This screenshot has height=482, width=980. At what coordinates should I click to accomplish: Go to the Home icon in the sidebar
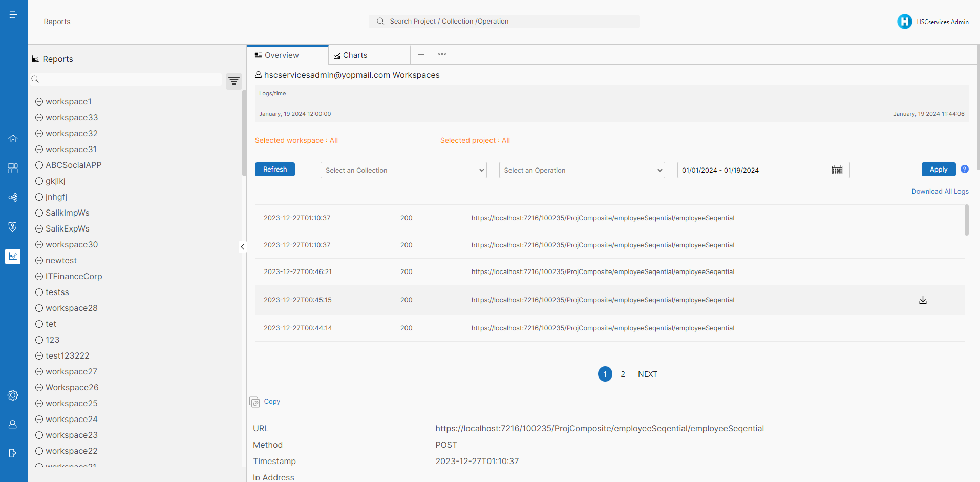[x=13, y=139]
